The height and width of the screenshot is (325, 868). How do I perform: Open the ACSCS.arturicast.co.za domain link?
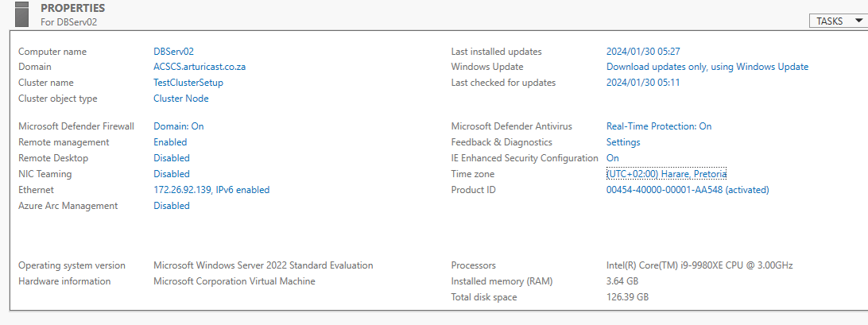(200, 67)
